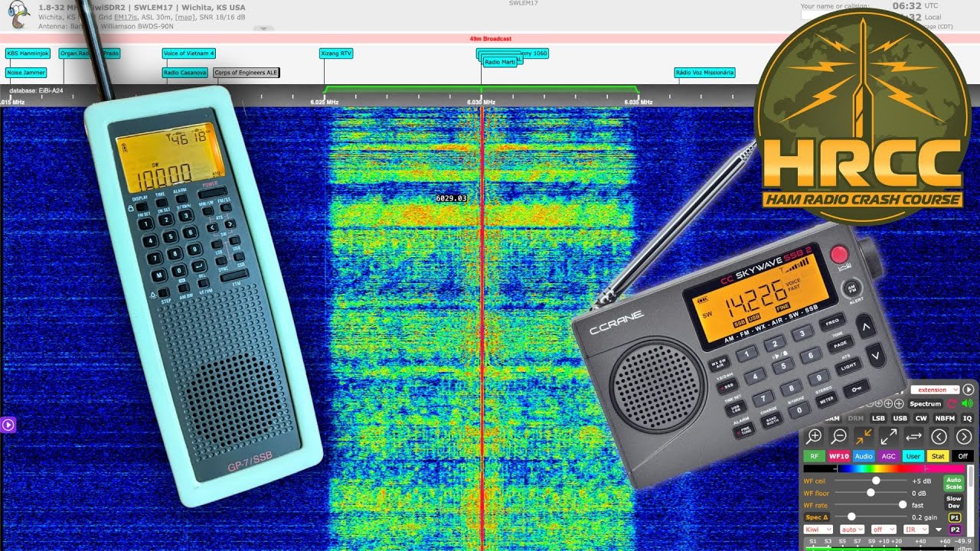The height and width of the screenshot is (551, 980).
Task: Select the CW demodulation mode
Action: (921, 418)
